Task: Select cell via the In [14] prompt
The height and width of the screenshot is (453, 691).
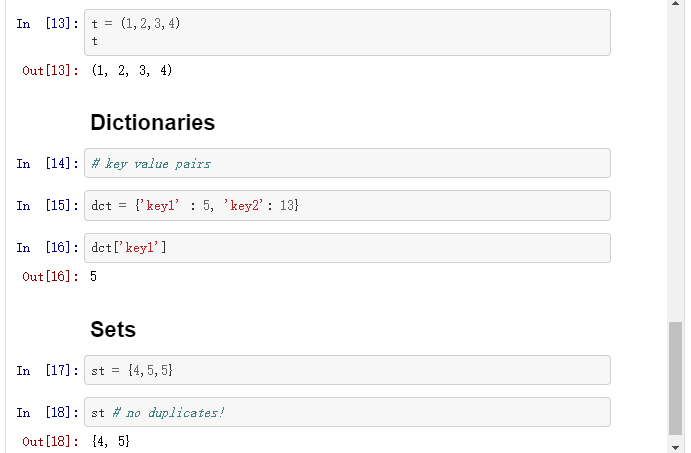Action: pyautogui.click(x=46, y=163)
